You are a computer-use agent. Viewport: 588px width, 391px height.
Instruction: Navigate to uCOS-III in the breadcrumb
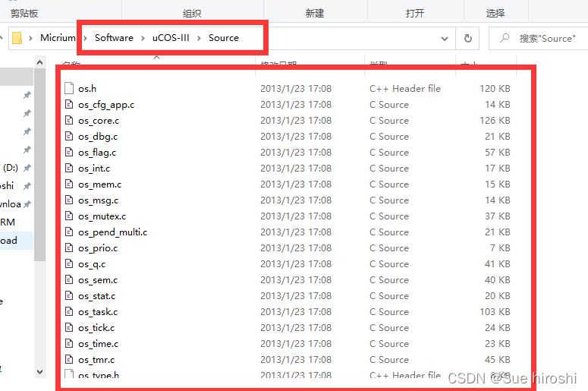click(171, 38)
